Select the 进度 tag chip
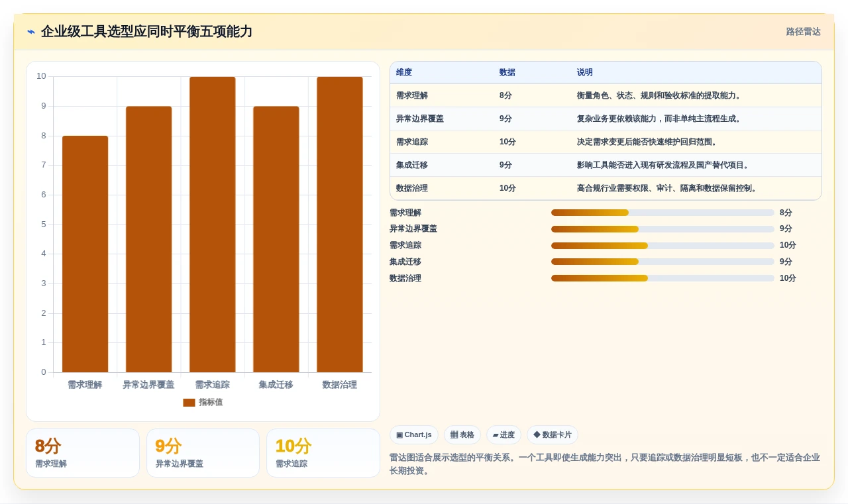 click(504, 435)
